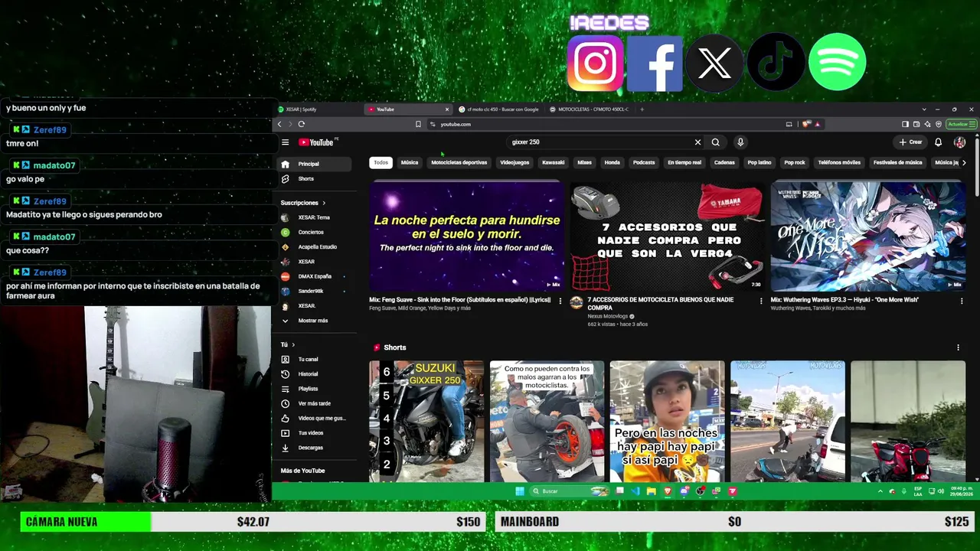Click the Instagram icon in the stream overlay
This screenshot has height=551, width=980.
click(x=596, y=63)
